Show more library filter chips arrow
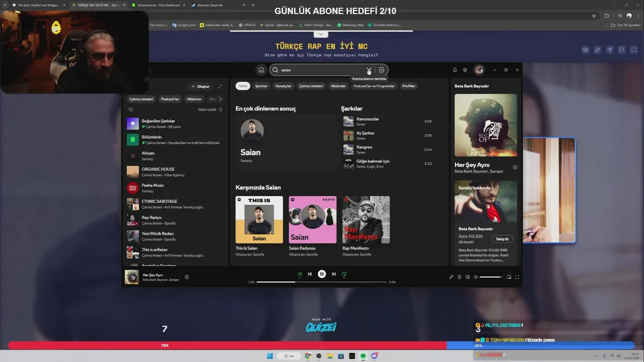644x362 pixels. point(220,99)
